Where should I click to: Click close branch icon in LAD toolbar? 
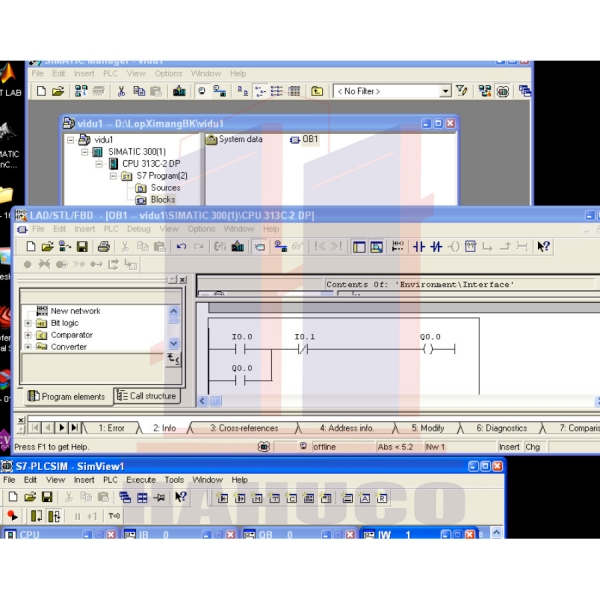(x=505, y=246)
